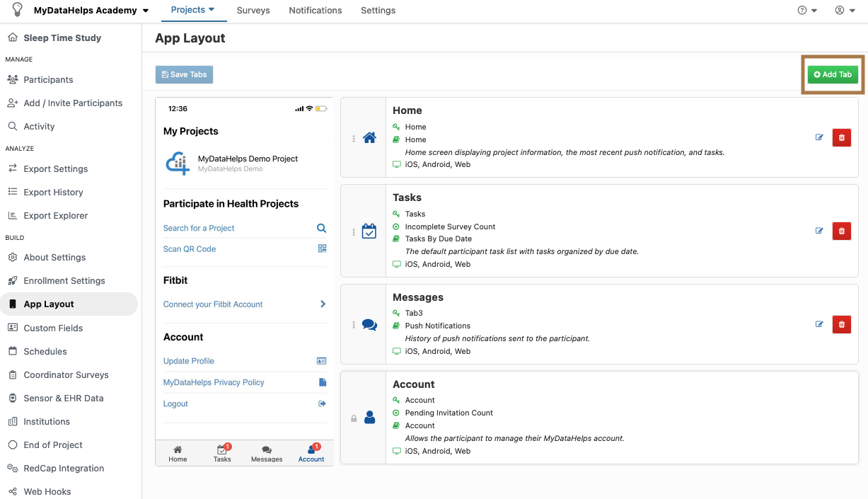Grab the Messages tab drag handle
The height and width of the screenshot is (499, 868).
(354, 325)
